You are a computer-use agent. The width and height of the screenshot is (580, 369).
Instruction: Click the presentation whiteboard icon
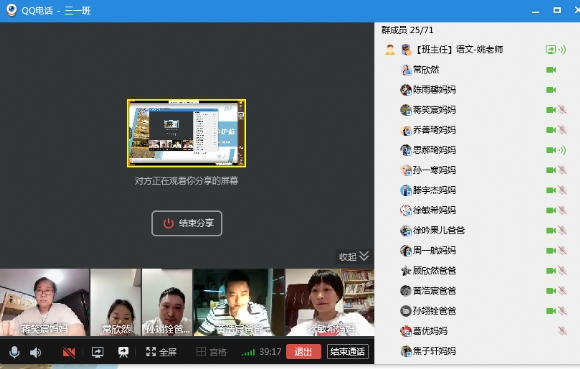coord(123,352)
